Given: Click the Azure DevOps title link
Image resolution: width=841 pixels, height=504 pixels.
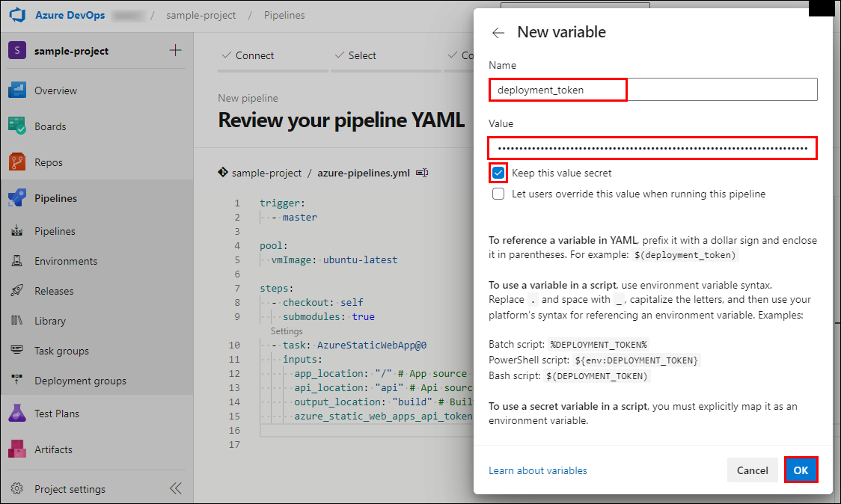Looking at the screenshot, I should click(70, 15).
